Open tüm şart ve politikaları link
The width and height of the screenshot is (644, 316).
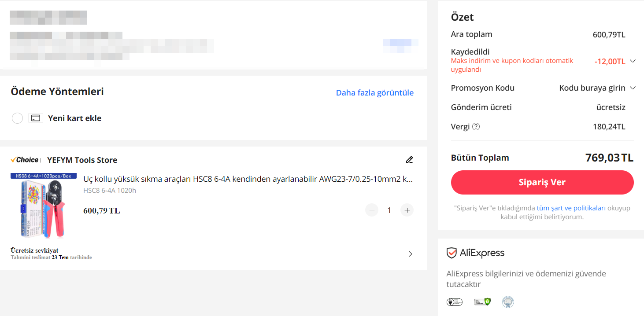tap(571, 208)
